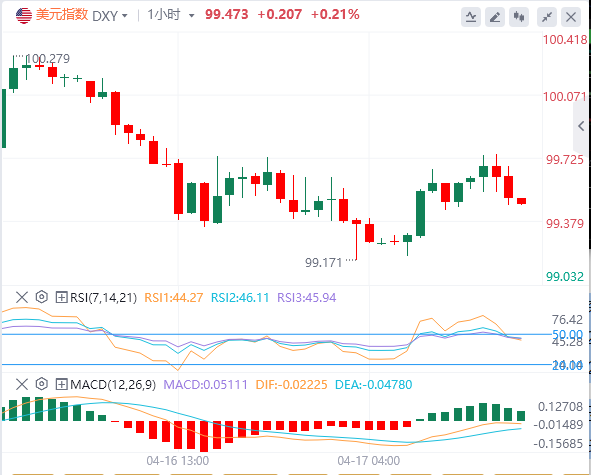Image resolution: width=591 pixels, height=475 pixels.
Task: Switch the candlestick chart type icon
Action: [x=519, y=17]
